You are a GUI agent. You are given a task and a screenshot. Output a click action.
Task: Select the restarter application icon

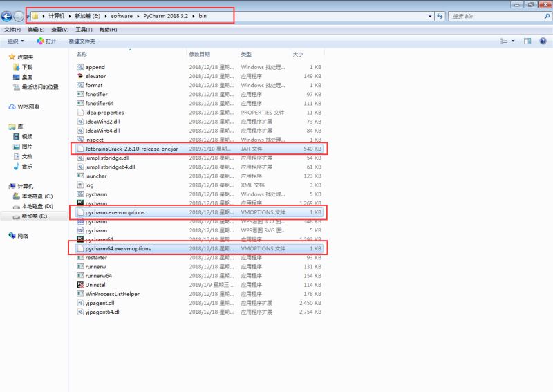80,258
